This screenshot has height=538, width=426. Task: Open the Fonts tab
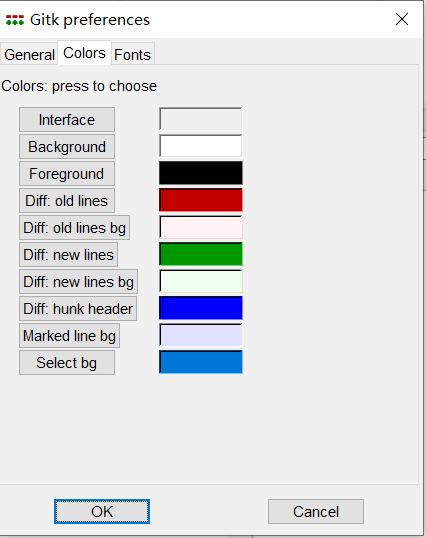coord(133,54)
